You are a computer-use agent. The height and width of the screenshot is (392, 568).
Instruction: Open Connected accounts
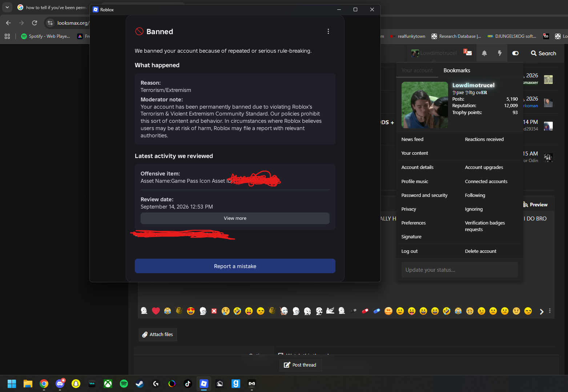coord(486,181)
